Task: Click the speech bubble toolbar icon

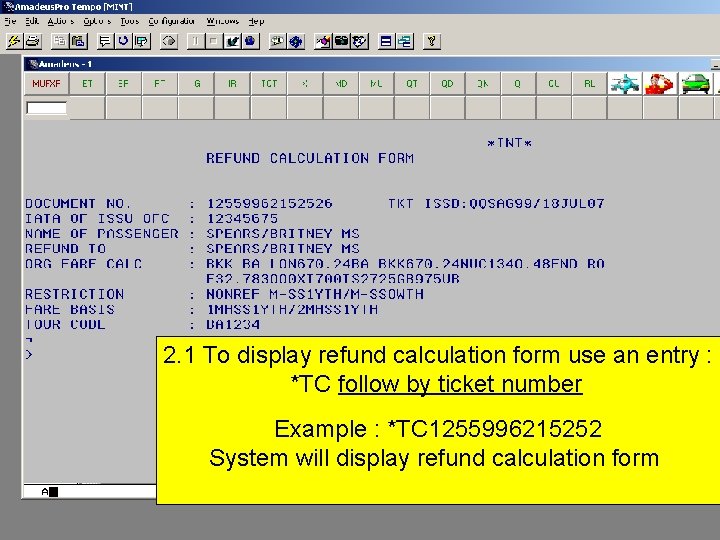Action: click(105, 41)
